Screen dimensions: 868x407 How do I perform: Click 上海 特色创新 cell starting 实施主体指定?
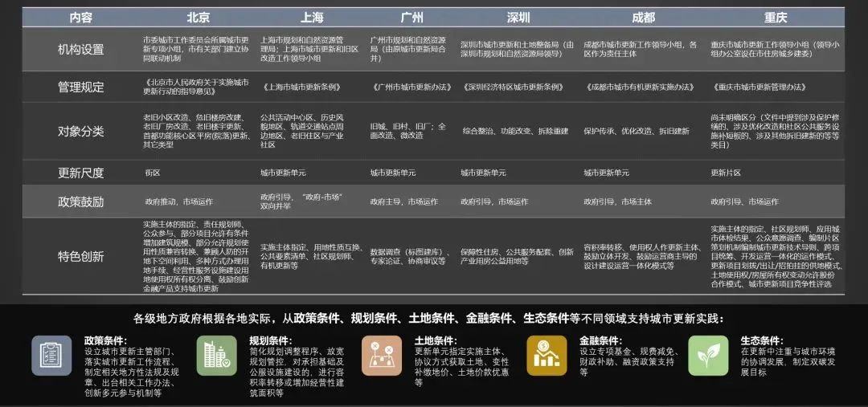click(x=312, y=256)
